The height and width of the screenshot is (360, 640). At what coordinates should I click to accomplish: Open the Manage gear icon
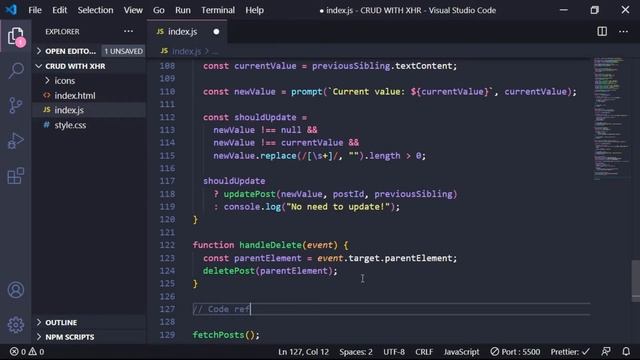[16, 325]
